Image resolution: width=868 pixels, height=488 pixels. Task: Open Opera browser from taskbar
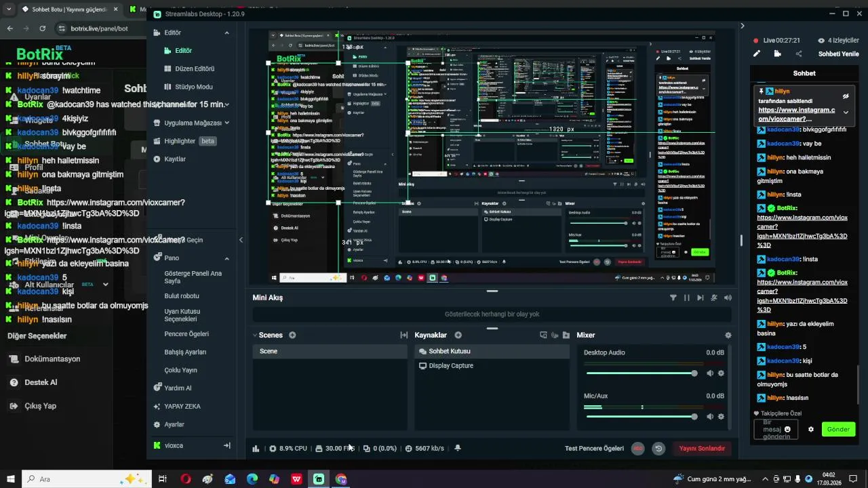tap(186, 479)
